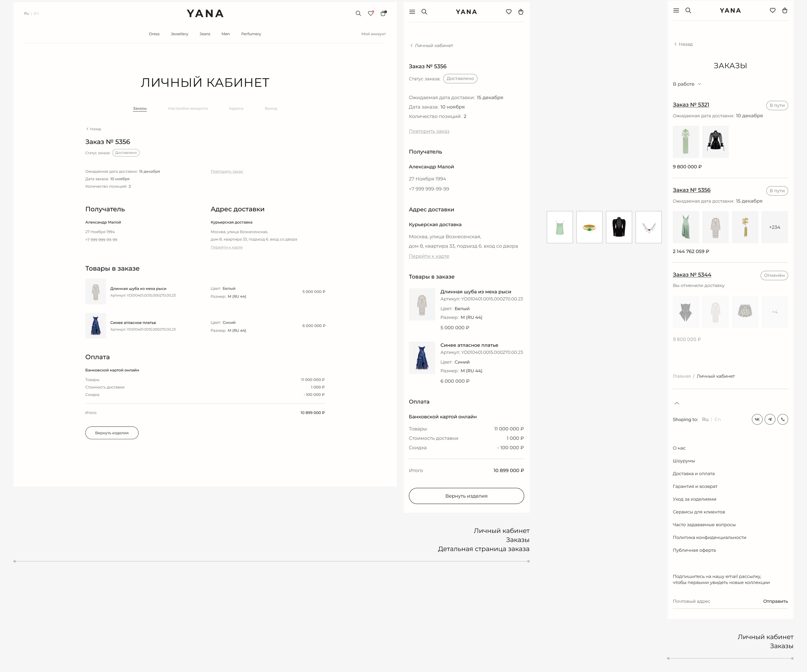Click the Telegram social icon in footer

coord(770,419)
